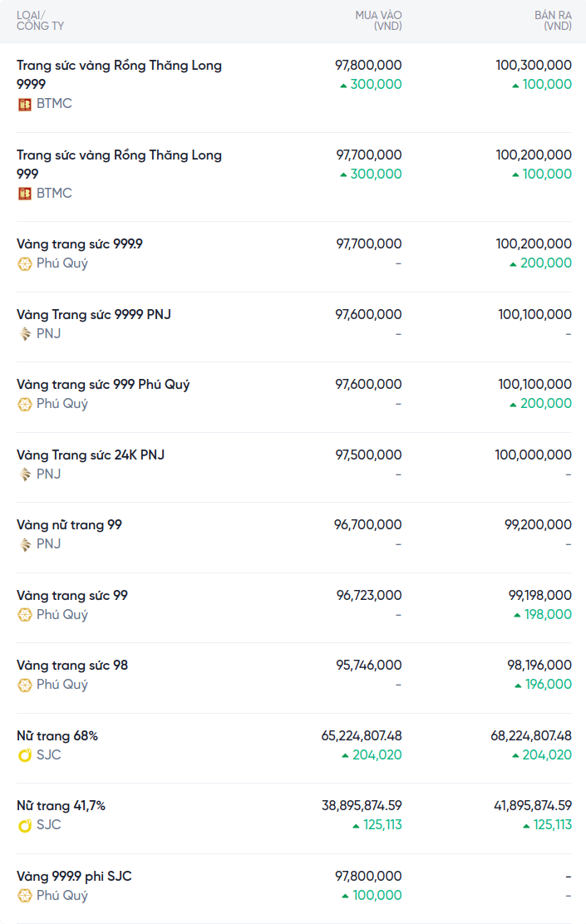Image resolution: width=586 pixels, height=924 pixels.
Task: Click PNJ logo under Vàng Trang sức 9999 PNJ
Action: point(24,334)
